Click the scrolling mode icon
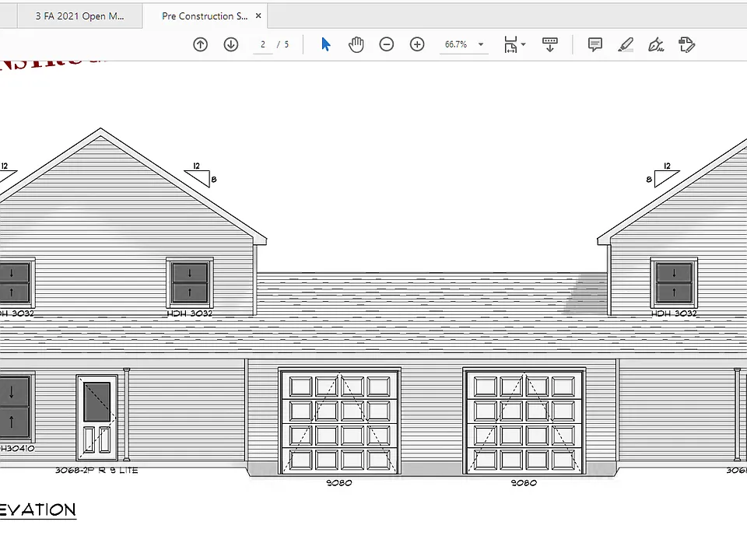This screenshot has width=747, height=560. 550,45
